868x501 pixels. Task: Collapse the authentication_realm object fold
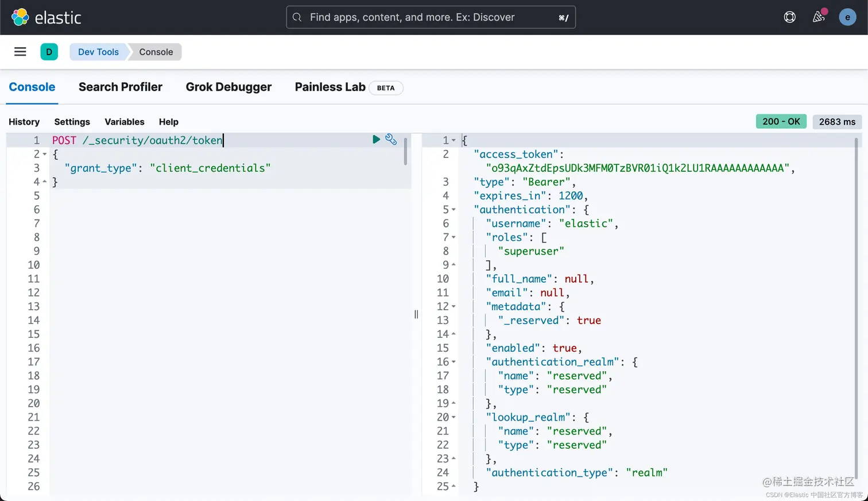click(x=454, y=362)
